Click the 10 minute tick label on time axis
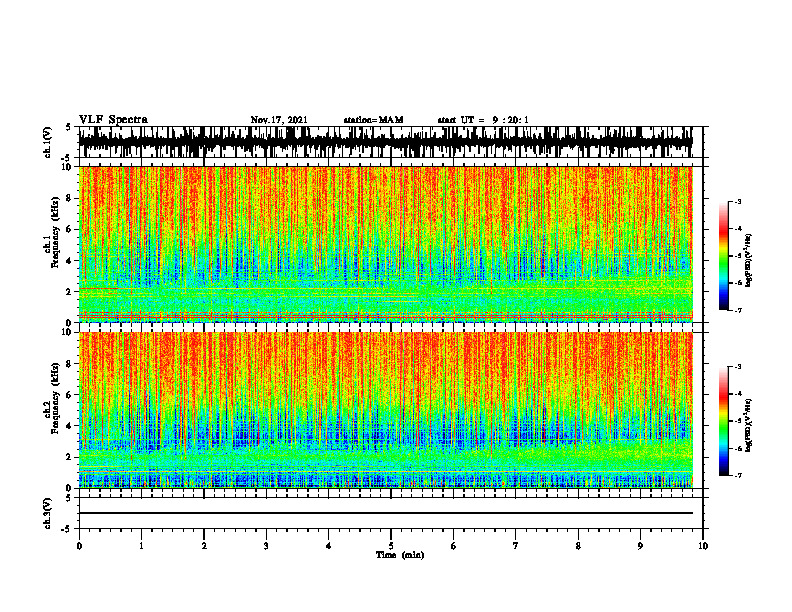 703,546
